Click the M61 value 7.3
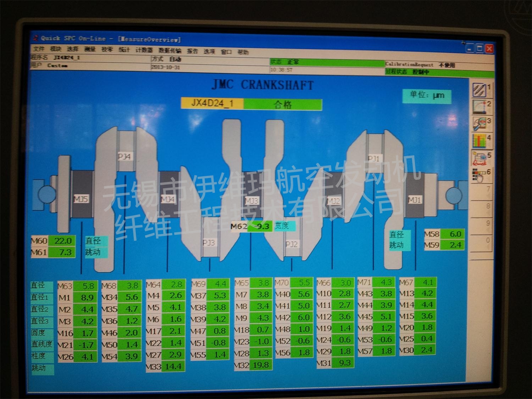Viewport: 532px width, 399px height. 62,253
